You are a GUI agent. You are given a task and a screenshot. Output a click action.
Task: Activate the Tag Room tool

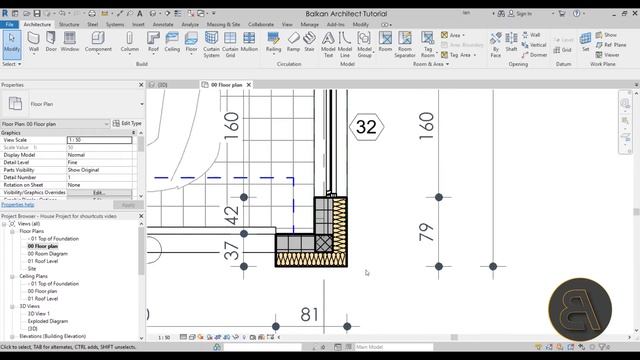[x=427, y=44]
